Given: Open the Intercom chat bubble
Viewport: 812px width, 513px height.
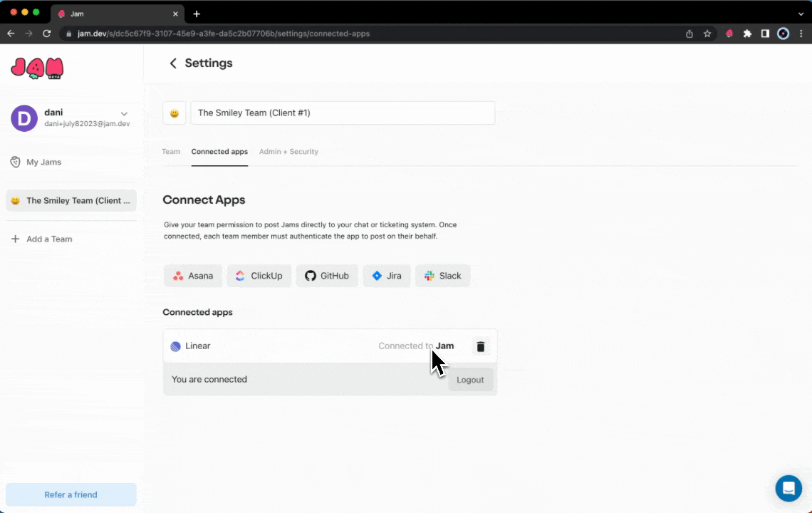Looking at the screenshot, I should click(788, 488).
